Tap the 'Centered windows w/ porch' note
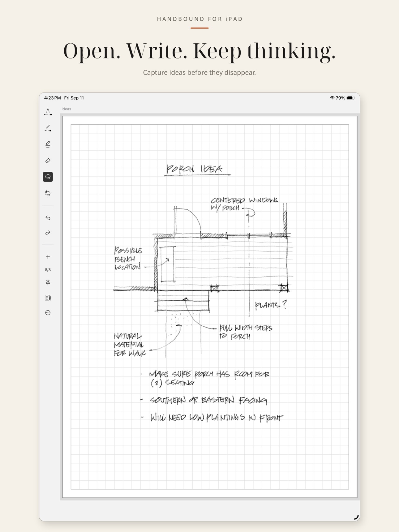 [244, 204]
